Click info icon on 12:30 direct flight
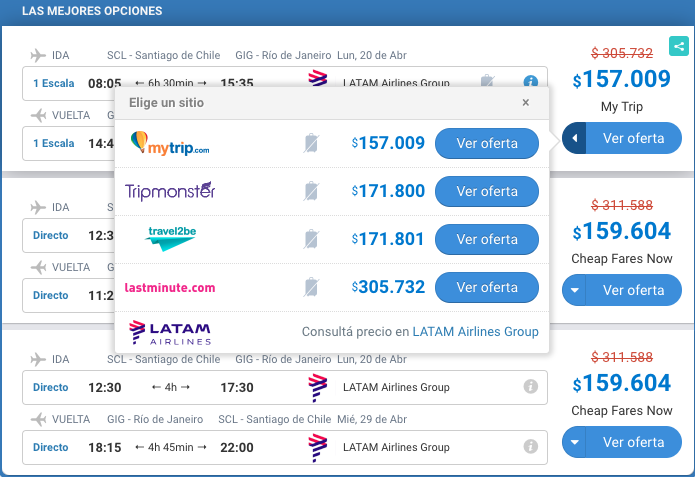 point(531,387)
